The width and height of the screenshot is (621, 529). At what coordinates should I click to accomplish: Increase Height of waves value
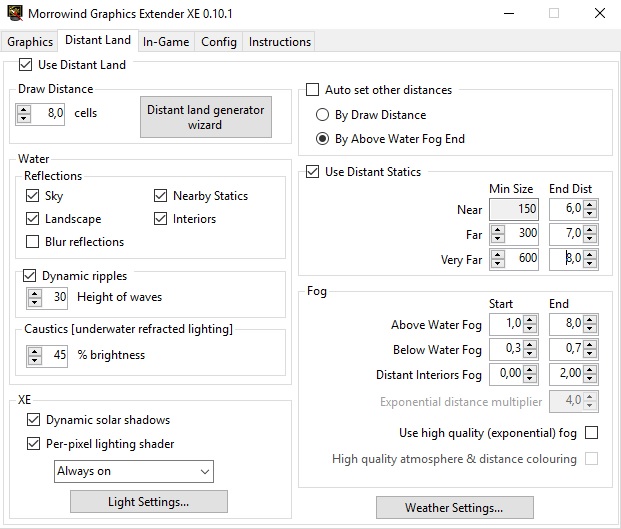[x=34, y=293]
